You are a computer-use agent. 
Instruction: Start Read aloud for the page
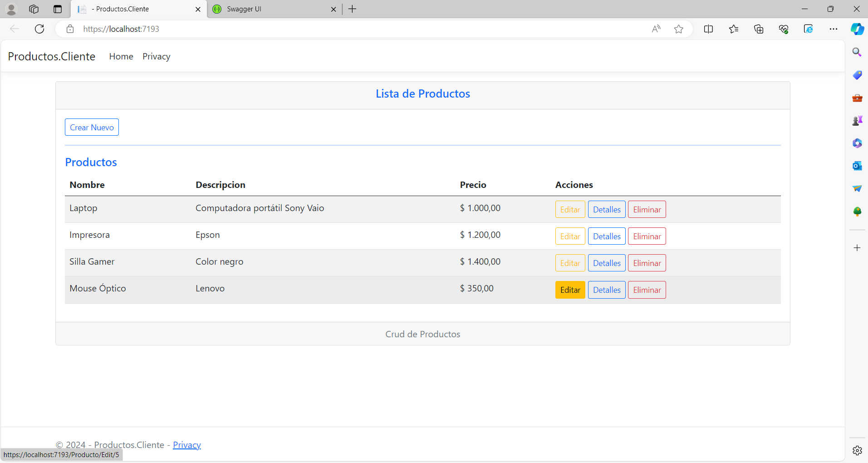click(x=656, y=29)
